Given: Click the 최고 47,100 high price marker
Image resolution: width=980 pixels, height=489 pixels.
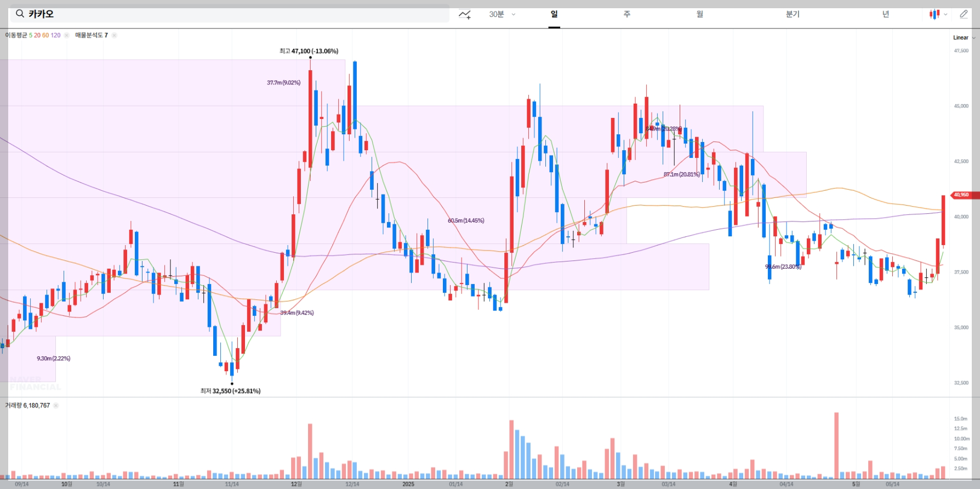Looking at the screenshot, I should (309, 51).
